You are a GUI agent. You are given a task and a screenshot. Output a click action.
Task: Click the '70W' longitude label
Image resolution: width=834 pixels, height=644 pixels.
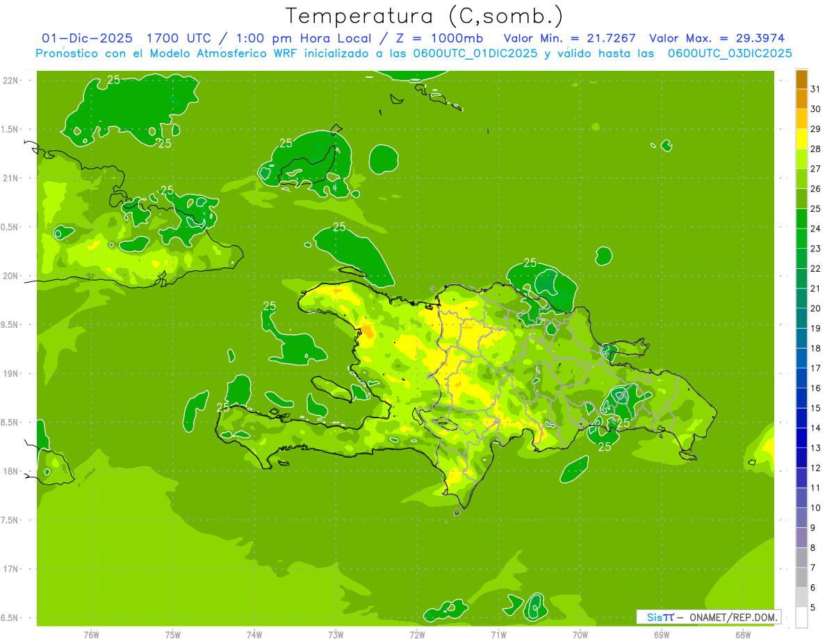580,635
